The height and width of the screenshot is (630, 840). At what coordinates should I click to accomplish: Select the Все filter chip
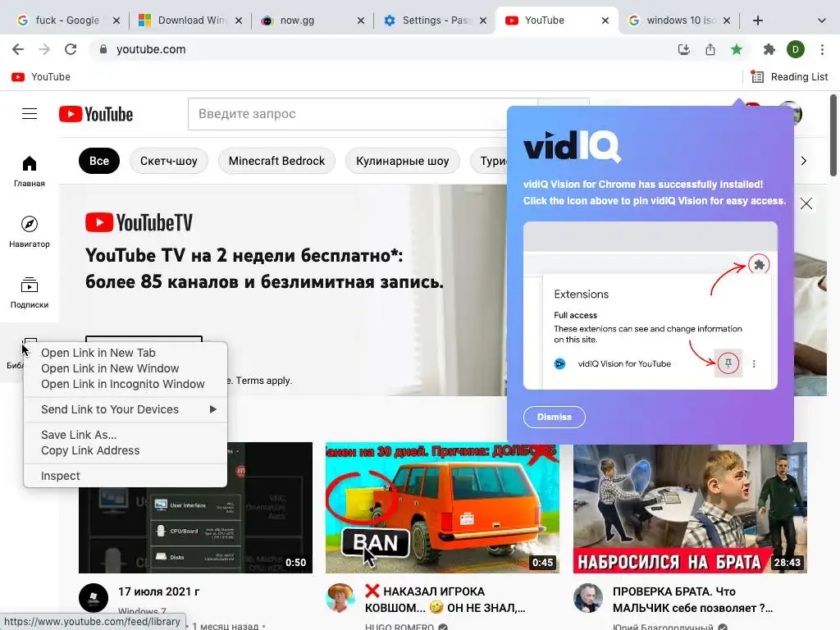(99, 161)
